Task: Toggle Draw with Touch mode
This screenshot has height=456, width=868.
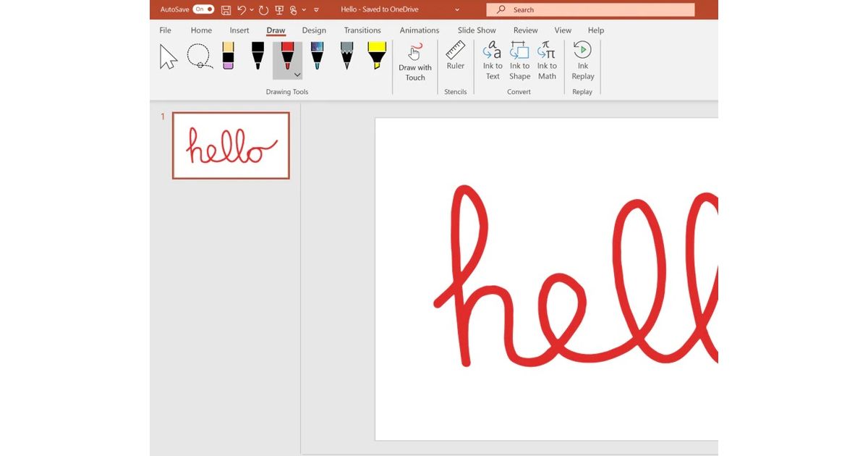Action: point(415,62)
